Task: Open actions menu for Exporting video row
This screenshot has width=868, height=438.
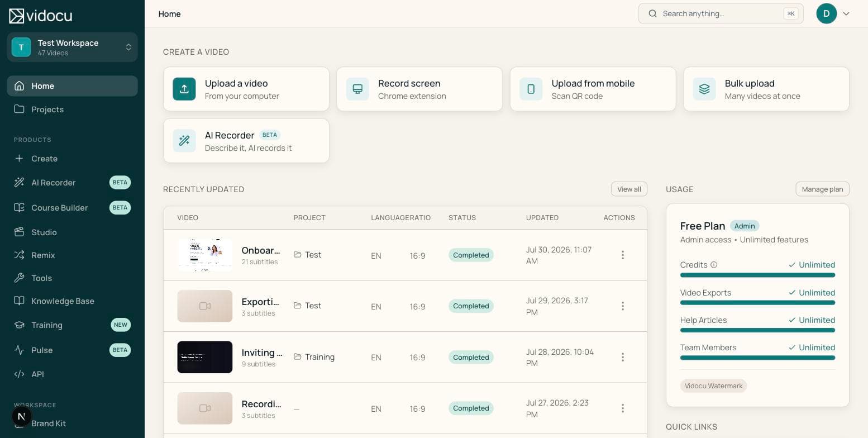Action: point(623,306)
